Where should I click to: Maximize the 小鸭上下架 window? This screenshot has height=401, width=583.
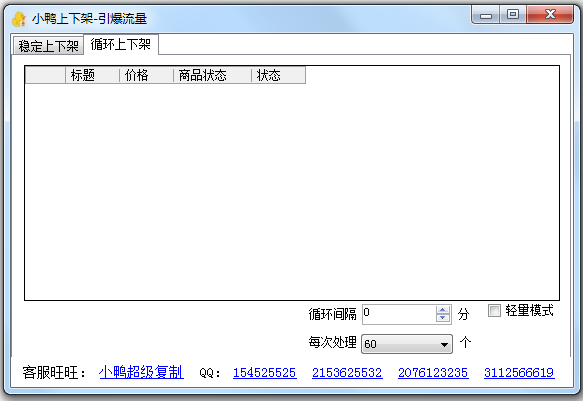click(x=513, y=15)
